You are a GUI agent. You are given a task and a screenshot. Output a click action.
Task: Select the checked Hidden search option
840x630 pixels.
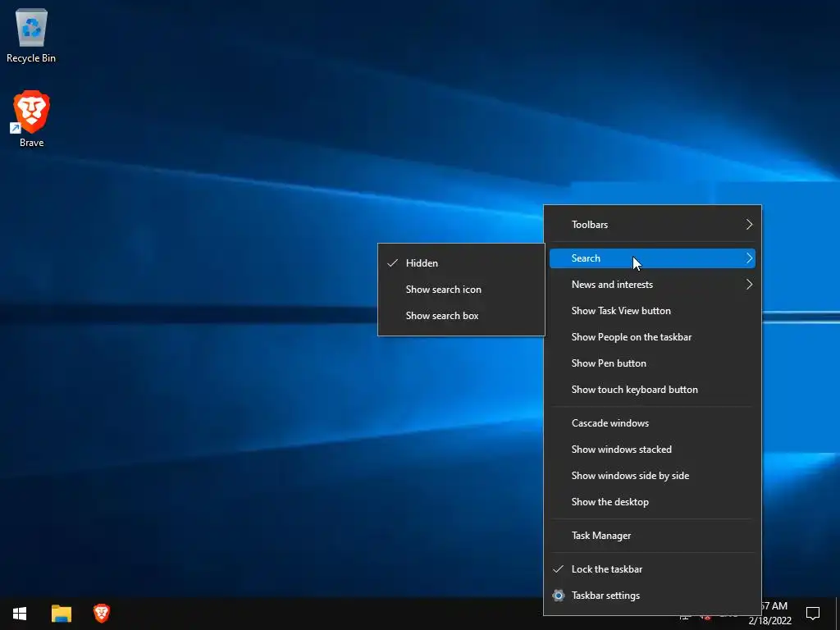click(x=461, y=263)
